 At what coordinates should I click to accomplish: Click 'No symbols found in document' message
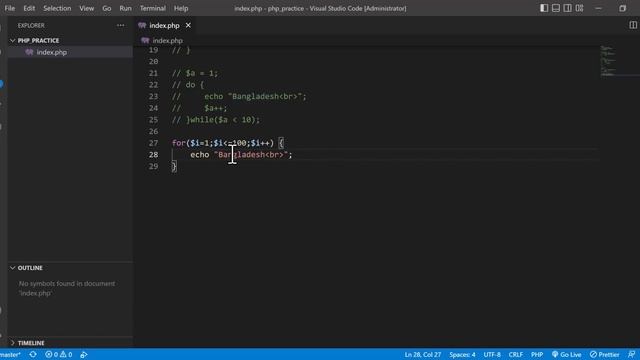(x=67, y=288)
